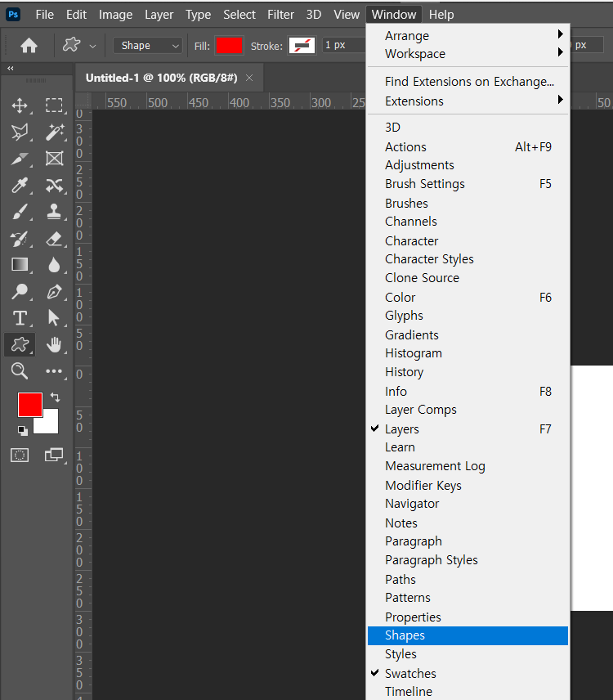Image resolution: width=613 pixels, height=700 pixels.
Task: Open the Window menu in menu bar
Action: coord(394,15)
